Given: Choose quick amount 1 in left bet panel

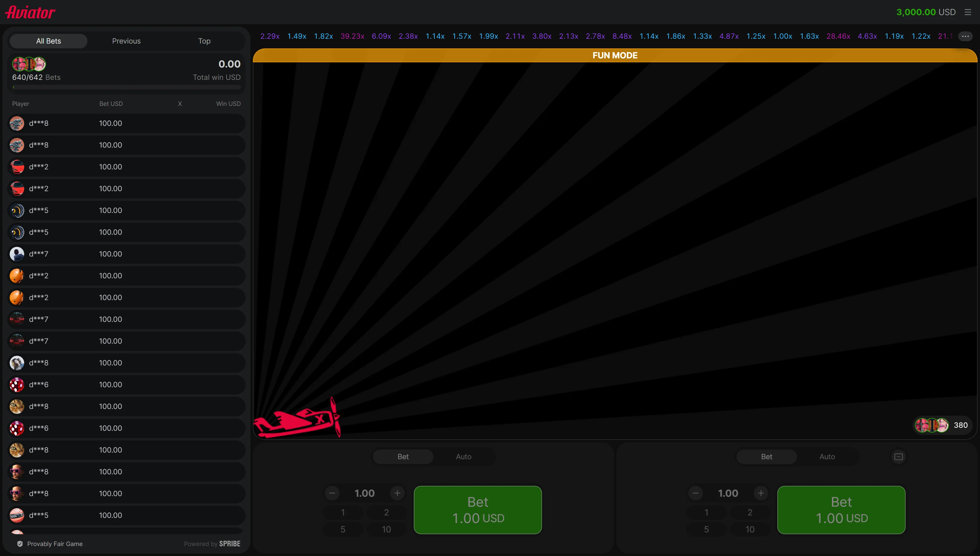Looking at the screenshot, I should (343, 512).
